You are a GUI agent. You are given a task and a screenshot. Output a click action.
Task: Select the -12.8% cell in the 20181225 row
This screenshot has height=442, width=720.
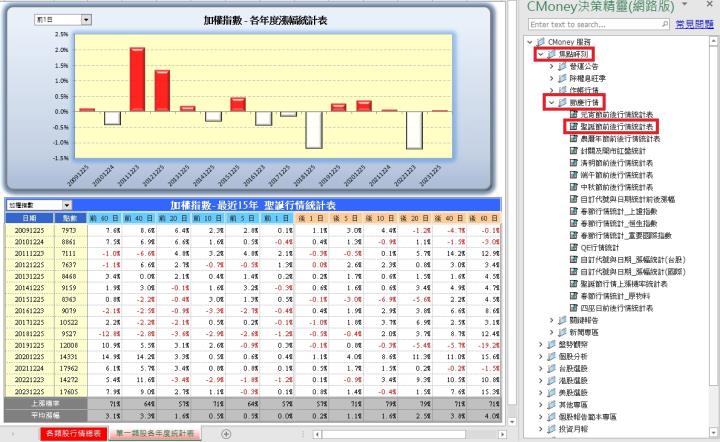105,334
